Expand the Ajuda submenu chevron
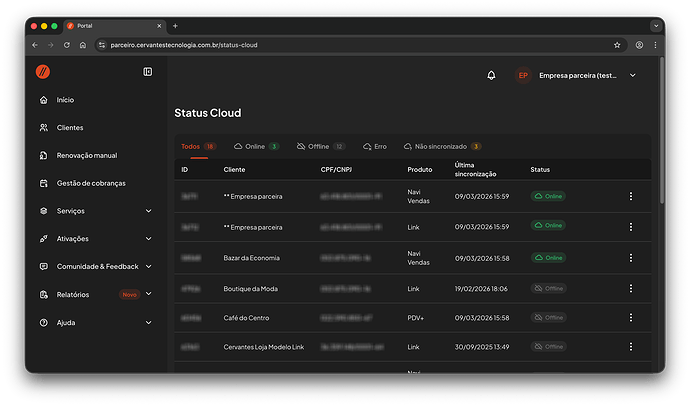 click(149, 322)
